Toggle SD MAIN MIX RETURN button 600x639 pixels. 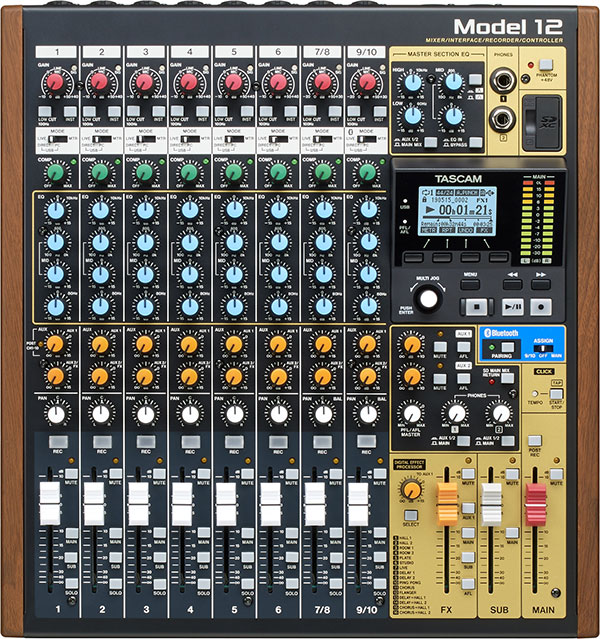coord(507,378)
